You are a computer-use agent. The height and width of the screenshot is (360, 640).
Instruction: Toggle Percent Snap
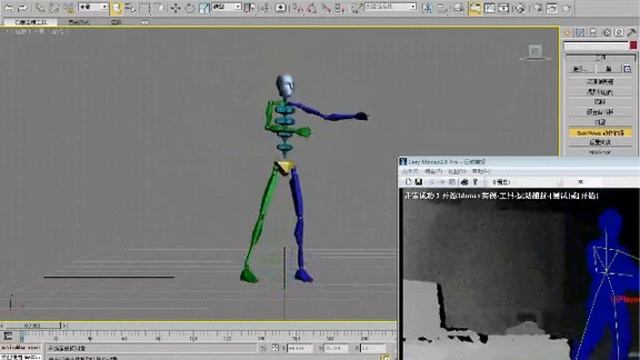pos(326,8)
